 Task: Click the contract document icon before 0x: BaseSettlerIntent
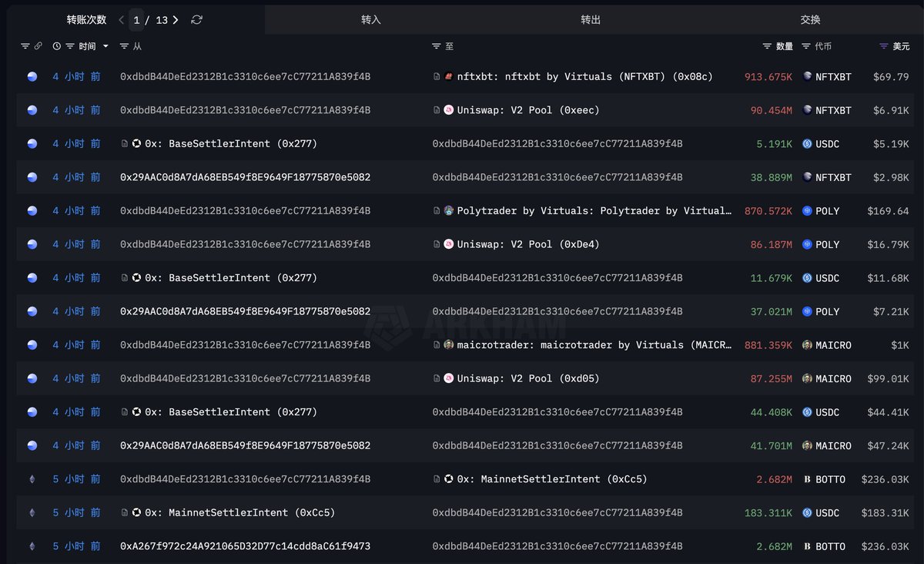[125, 143]
